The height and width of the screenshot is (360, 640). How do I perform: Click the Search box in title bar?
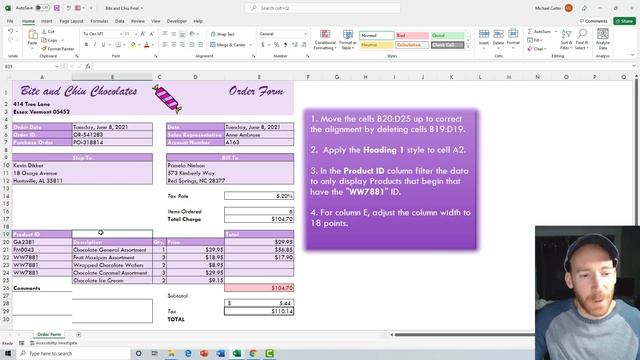coord(322,8)
